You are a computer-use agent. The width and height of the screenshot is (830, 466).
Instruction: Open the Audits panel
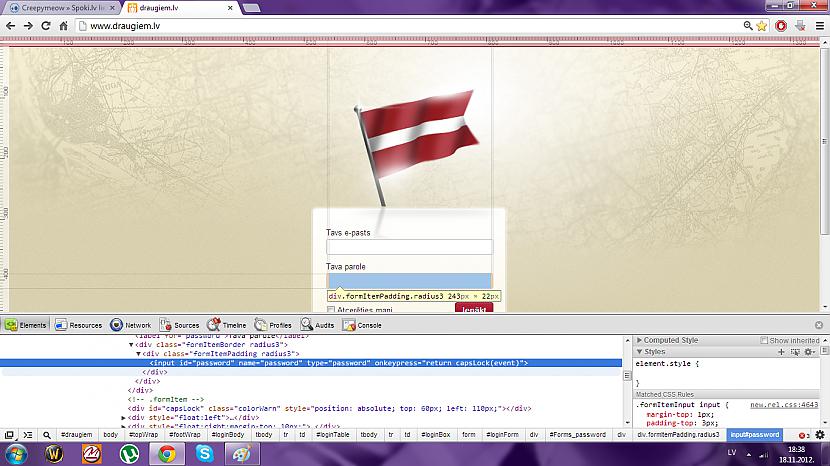(318, 325)
